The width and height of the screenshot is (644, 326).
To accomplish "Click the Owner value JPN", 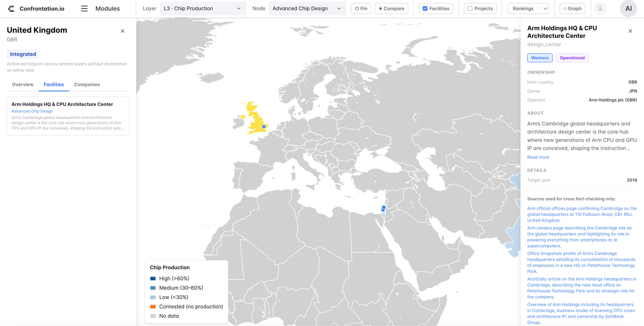I will 633,91.
